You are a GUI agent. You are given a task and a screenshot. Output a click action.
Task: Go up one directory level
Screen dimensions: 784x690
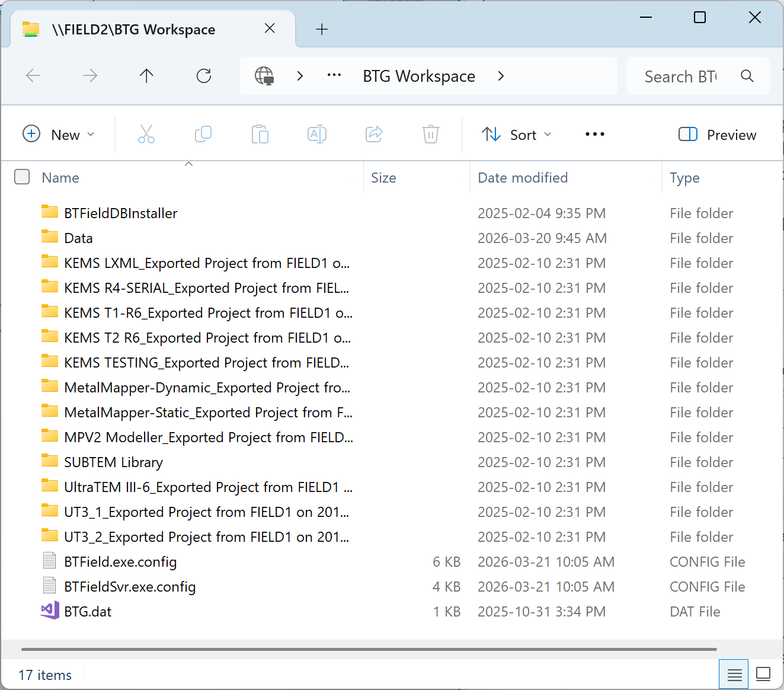146,76
